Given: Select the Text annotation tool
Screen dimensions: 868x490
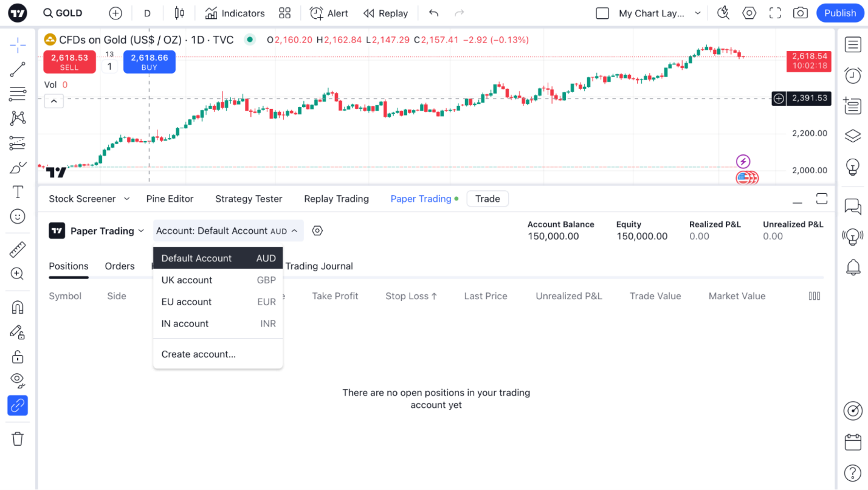Looking at the screenshot, I should [x=18, y=192].
